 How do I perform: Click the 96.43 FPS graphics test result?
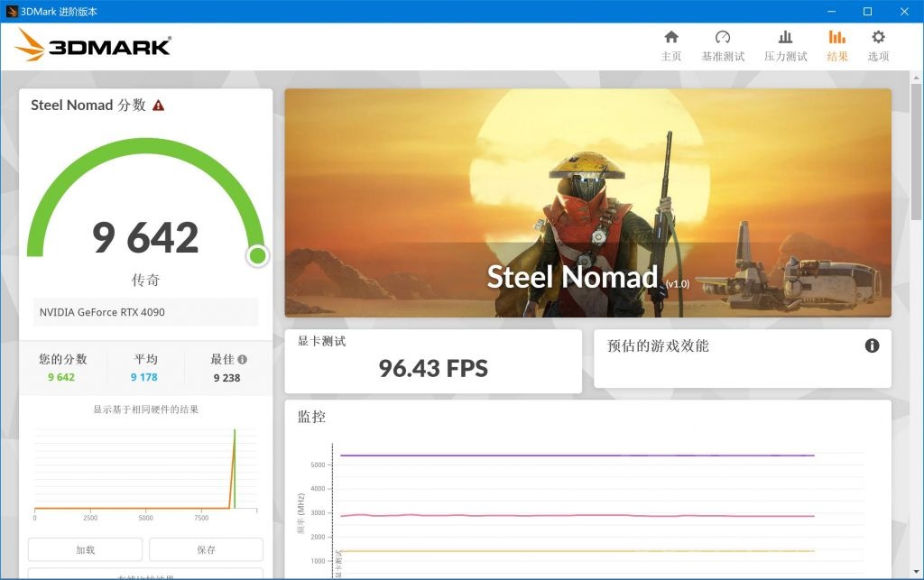click(431, 368)
